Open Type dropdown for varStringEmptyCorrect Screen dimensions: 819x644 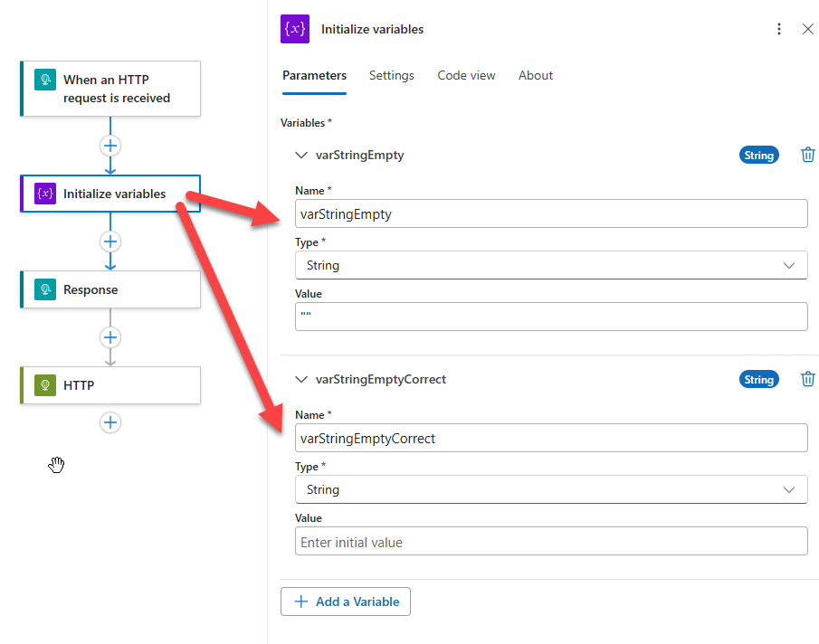coord(551,489)
